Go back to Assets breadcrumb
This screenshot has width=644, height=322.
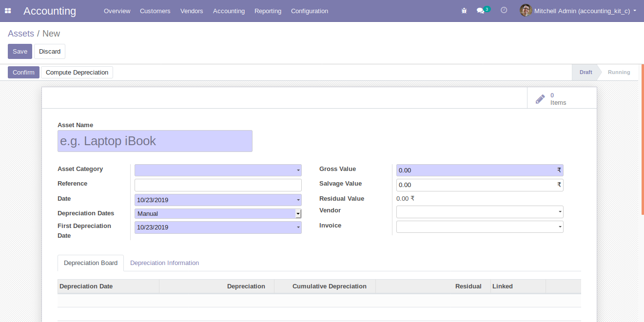(x=21, y=34)
